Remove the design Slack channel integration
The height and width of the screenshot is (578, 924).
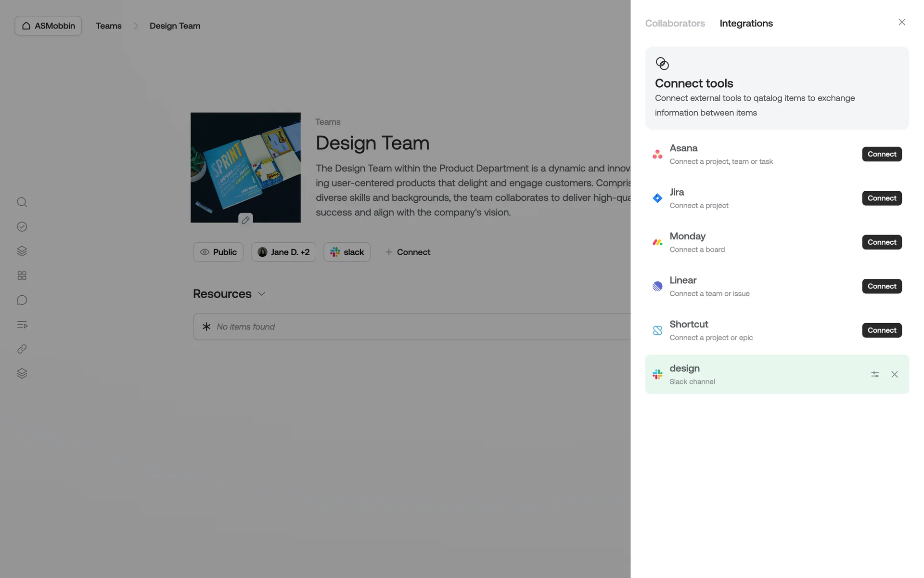click(x=894, y=374)
